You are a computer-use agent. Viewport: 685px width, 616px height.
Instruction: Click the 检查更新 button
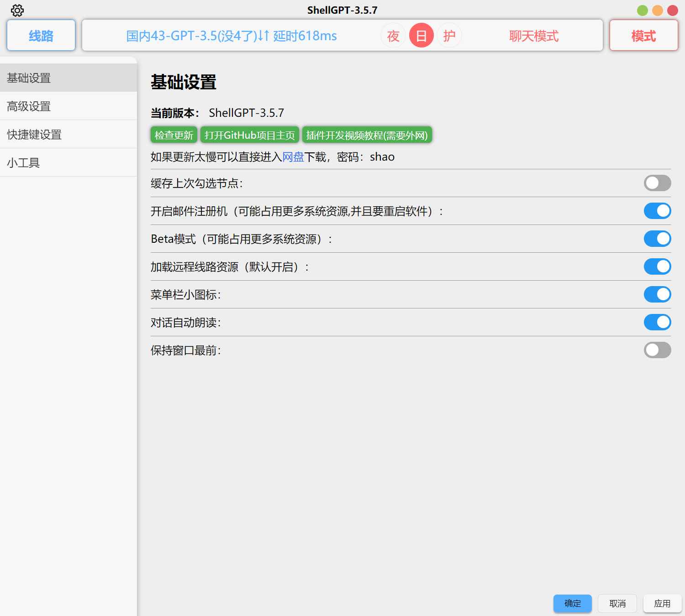pyautogui.click(x=174, y=135)
